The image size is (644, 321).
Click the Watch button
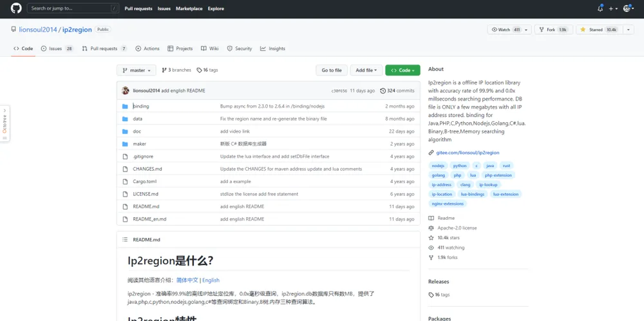tap(509, 30)
